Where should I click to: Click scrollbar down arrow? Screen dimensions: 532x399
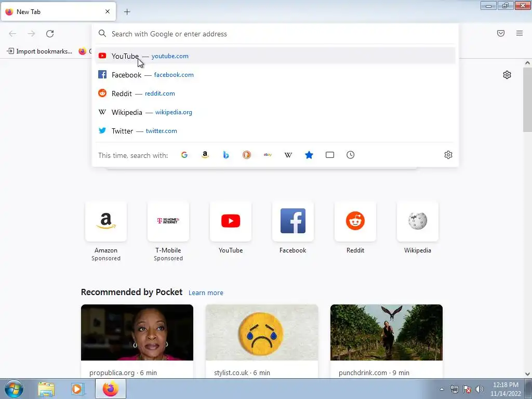pyautogui.click(x=527, y=374)
